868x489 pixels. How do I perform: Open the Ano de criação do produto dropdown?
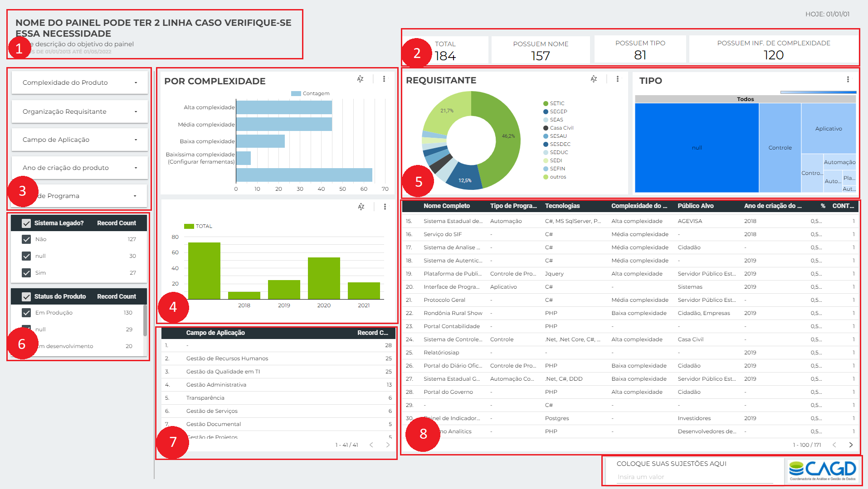[80, 168]
